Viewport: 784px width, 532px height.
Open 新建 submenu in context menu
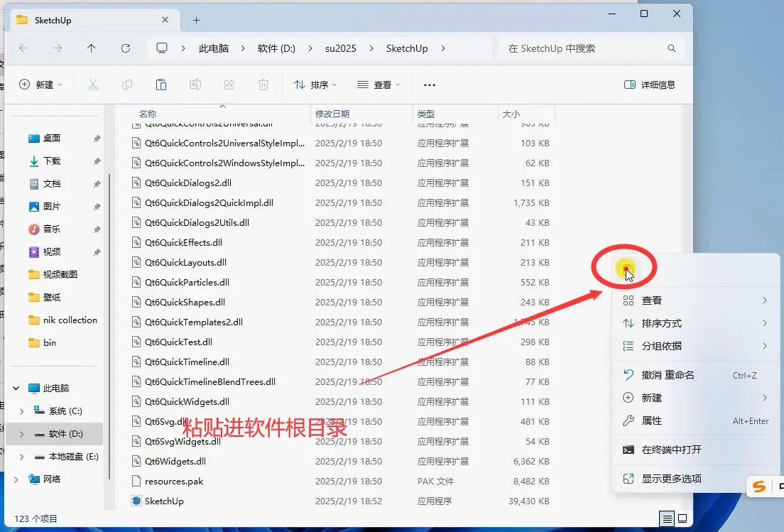pyautogui.click(x=695, y=398)
